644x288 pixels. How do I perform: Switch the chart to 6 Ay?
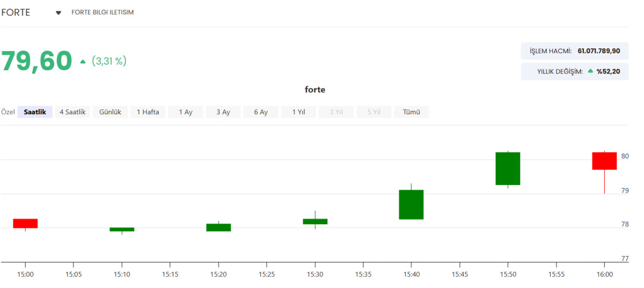tap(261, 112)
